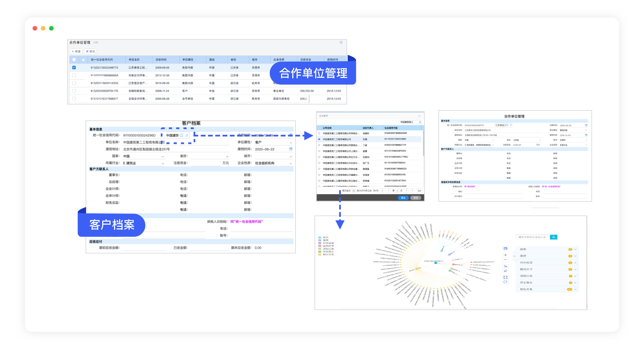Click the search magnifier beside 中国建筑 in 客户档案

pos(181,135)
